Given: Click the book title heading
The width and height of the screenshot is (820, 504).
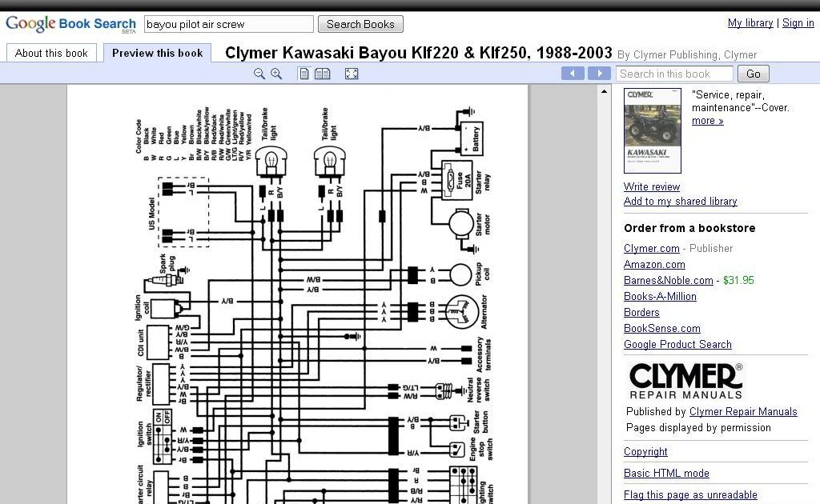Looking at the screenshot, I should click(418, 53).
